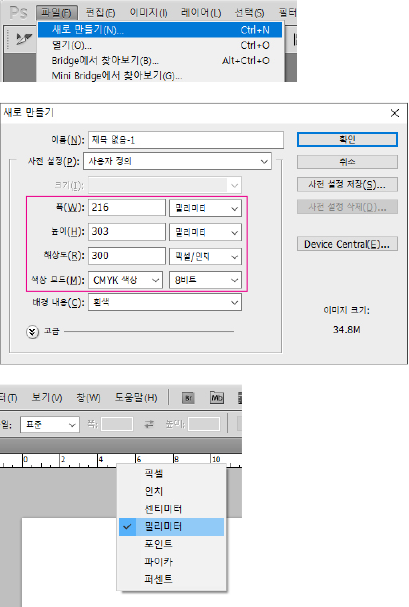Open the 사전 설정(P) dropdown

pyautogui.click(x=177, y=161)
